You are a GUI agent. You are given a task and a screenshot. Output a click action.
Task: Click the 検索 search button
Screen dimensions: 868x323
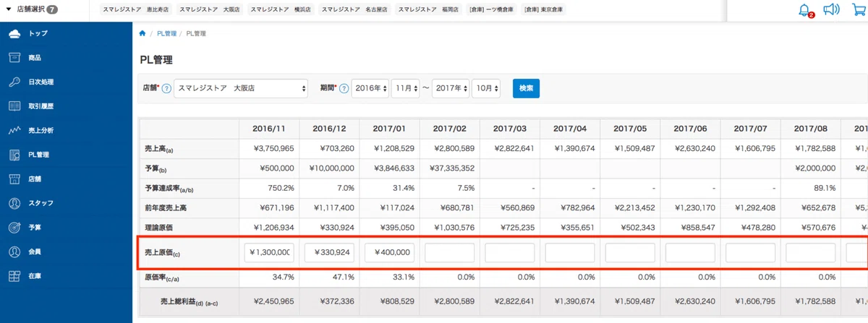click(x=526, y=88)
